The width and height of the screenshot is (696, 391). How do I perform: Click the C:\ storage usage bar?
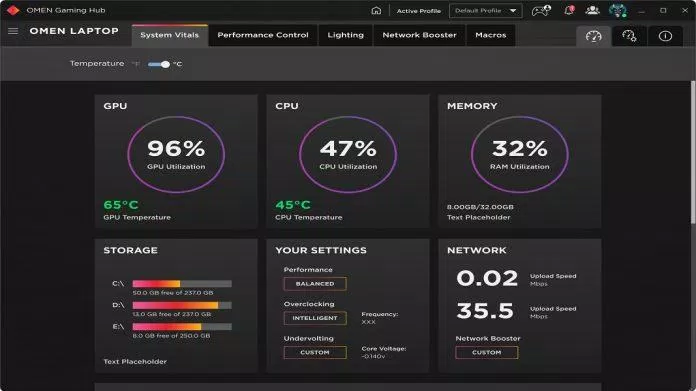[182, 284]
